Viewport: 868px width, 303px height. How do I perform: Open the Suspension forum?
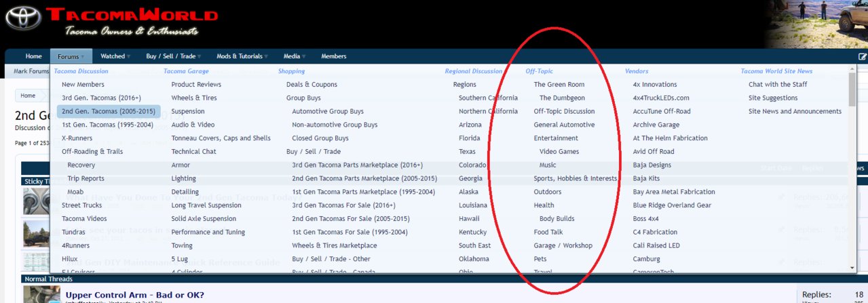tap(187, 111)
